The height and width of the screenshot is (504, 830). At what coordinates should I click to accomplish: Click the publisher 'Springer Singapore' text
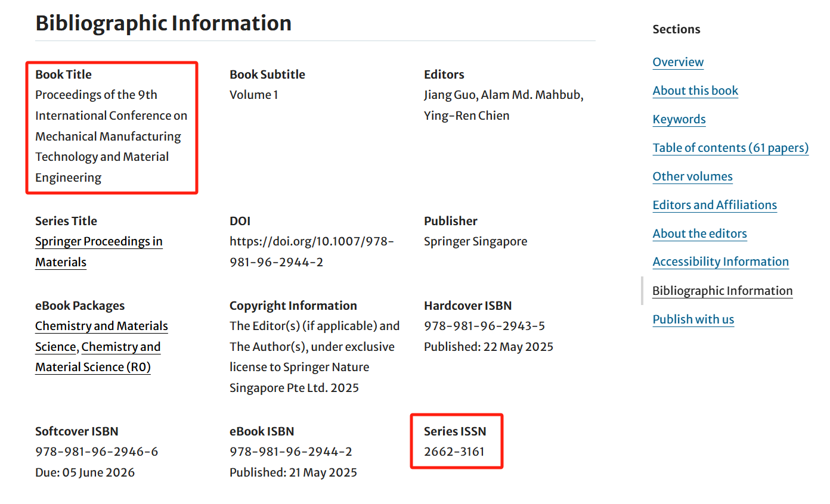[x=475, y=241]
